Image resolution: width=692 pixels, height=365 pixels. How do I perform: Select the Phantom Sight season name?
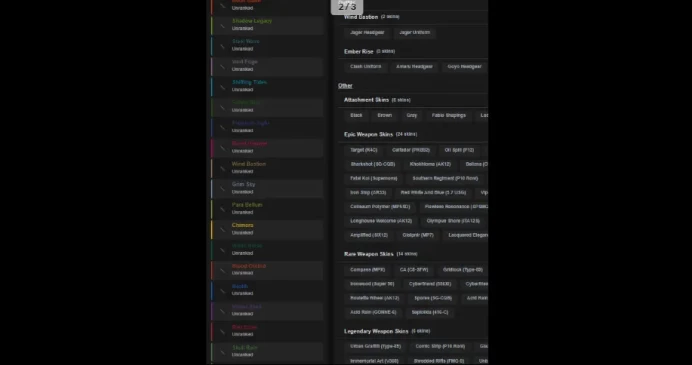coord(250,123)
